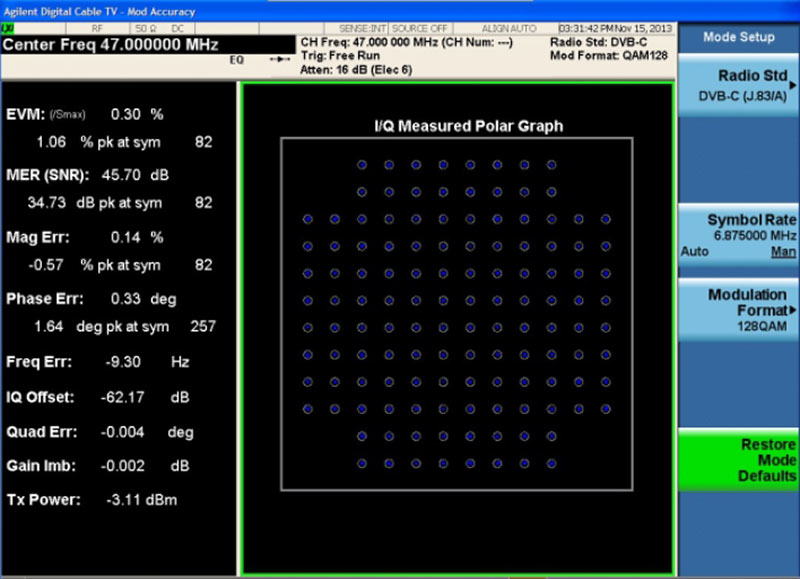Click the green LXI indicator icon
This screenshot has width=800, height=579.
9,29
